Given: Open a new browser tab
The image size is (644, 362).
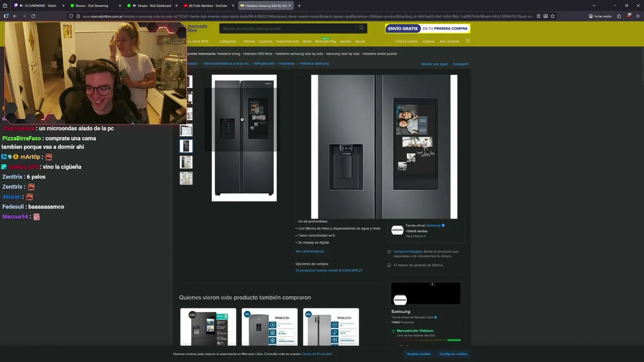Looking at the screenshot, I should pos(299,6).
